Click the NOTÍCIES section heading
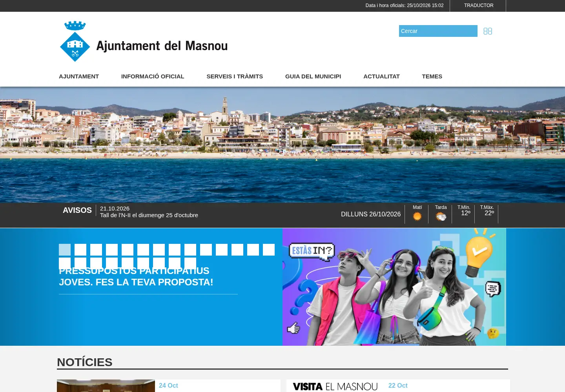The width and height of the screenshot is (565, 392). (85, 362)
